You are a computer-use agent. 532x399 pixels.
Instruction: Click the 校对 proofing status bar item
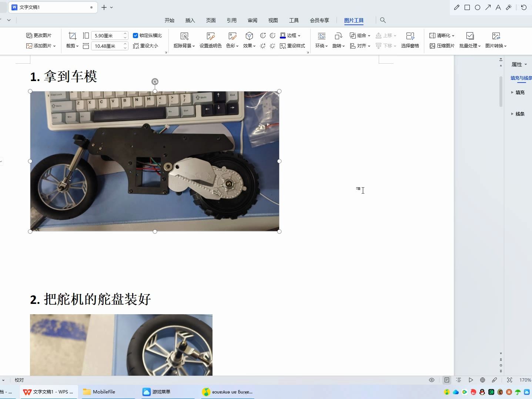pos(19,380)
